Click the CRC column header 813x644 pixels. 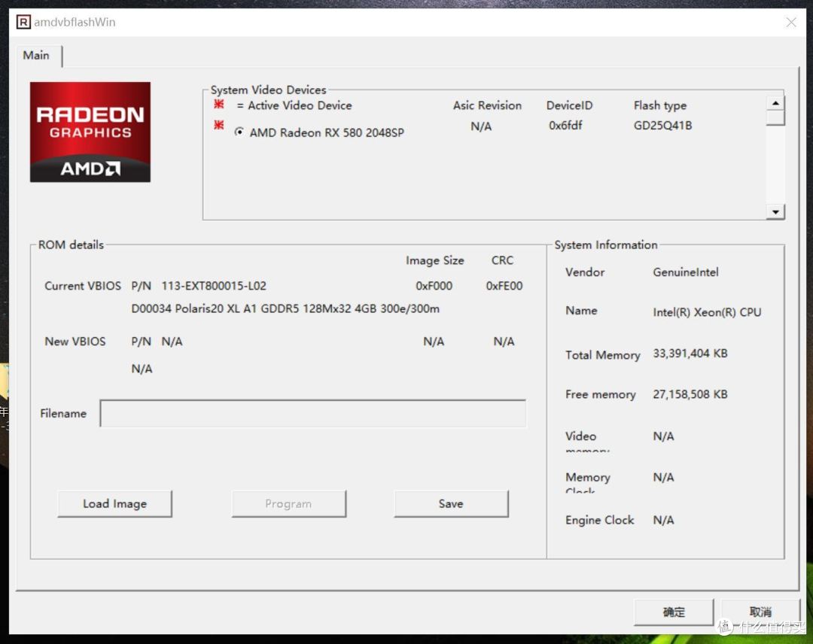point(502,260)
